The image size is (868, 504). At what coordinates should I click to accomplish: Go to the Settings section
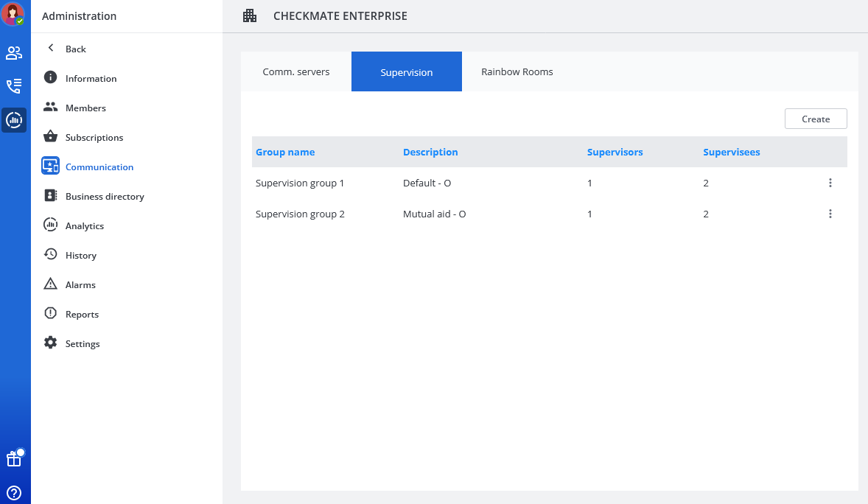(x=83, y=343)
